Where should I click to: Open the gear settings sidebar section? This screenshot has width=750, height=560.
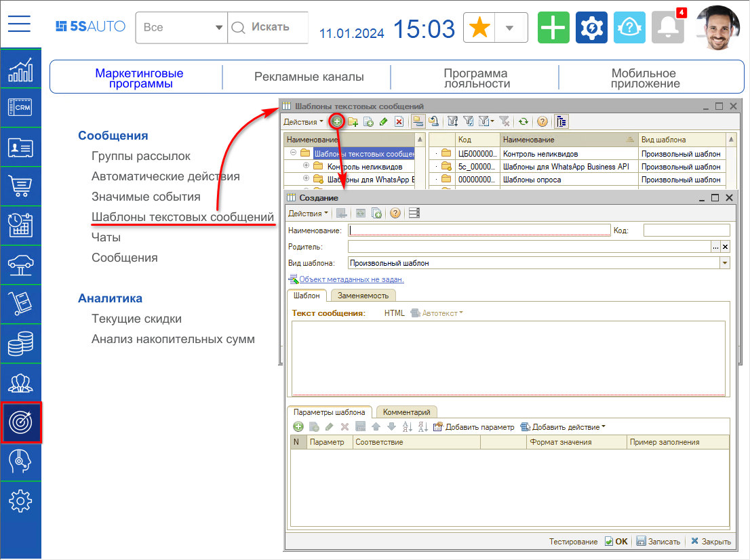(20, 501)
